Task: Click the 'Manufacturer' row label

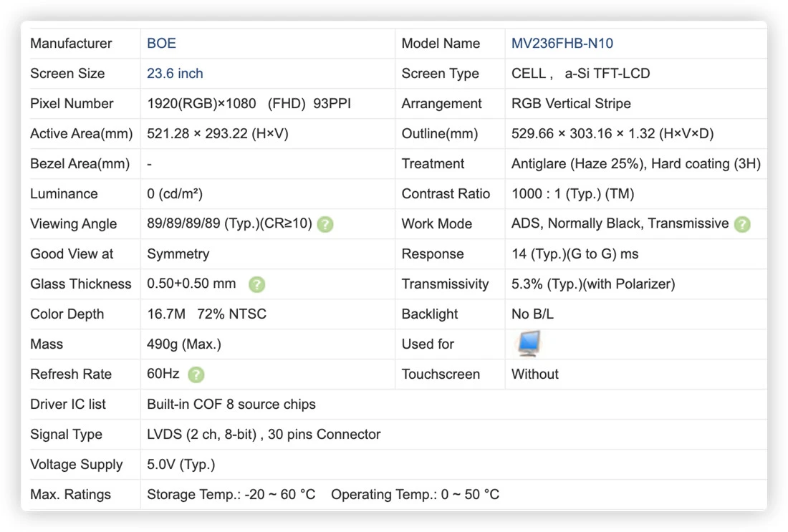Action: tap(71, 43)
